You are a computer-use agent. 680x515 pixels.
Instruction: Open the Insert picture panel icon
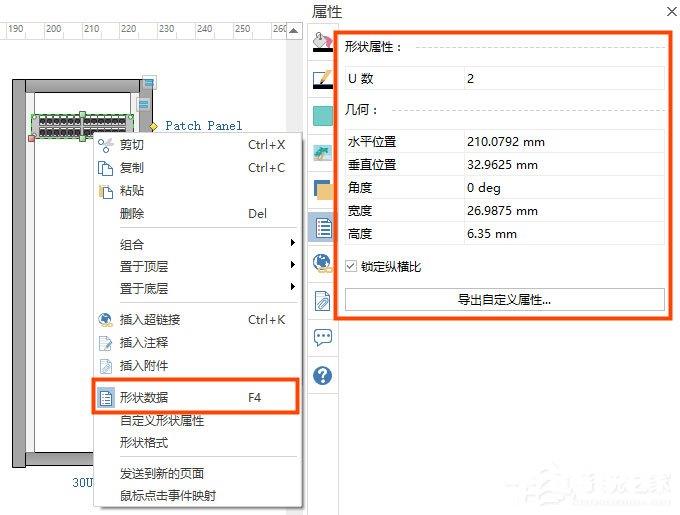pyautogui.click(x=322, y=153)
